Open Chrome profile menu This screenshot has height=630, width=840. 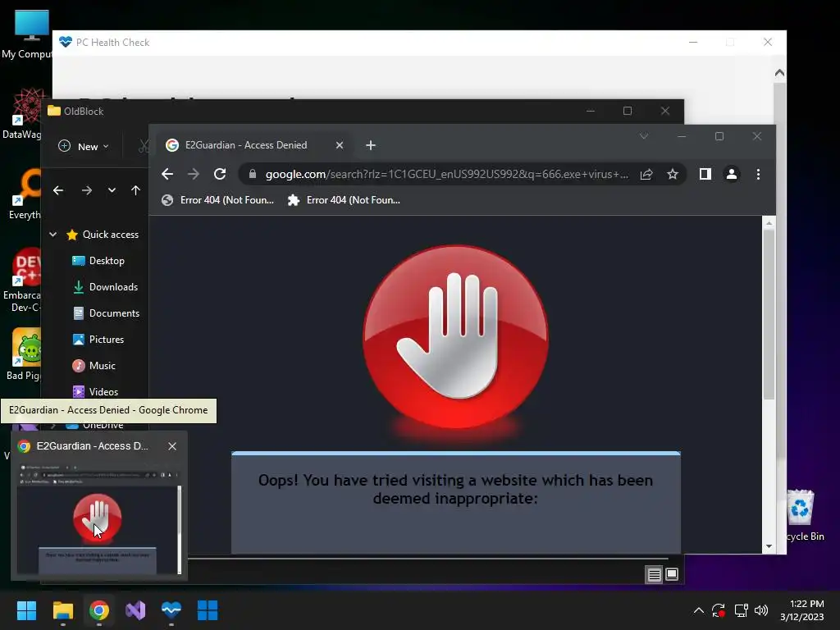(x=731, y=174)
